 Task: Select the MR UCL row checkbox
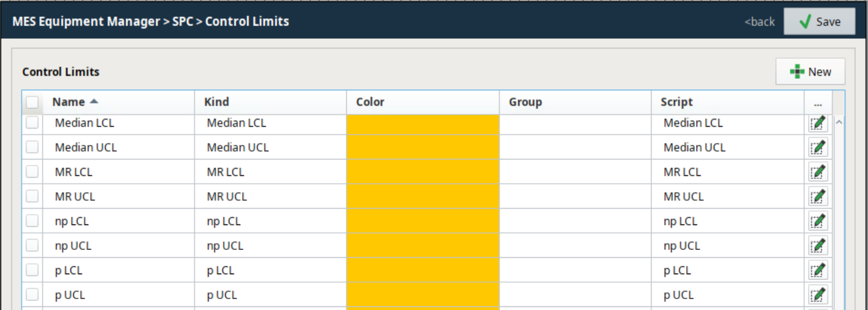[32, 197]
